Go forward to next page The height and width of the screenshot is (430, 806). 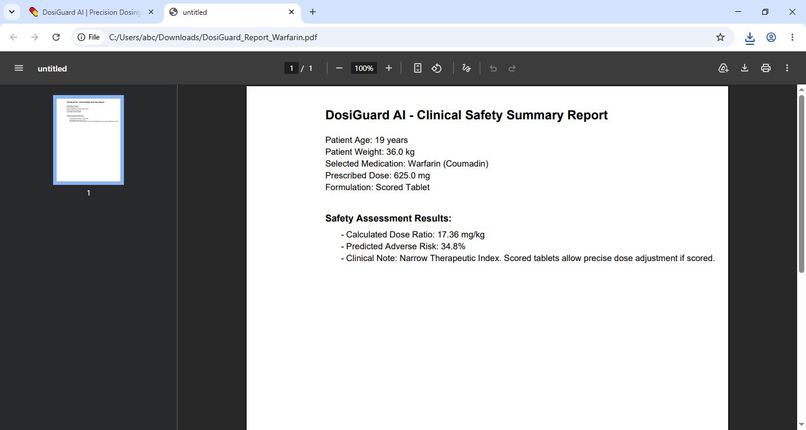coord(34,38)
